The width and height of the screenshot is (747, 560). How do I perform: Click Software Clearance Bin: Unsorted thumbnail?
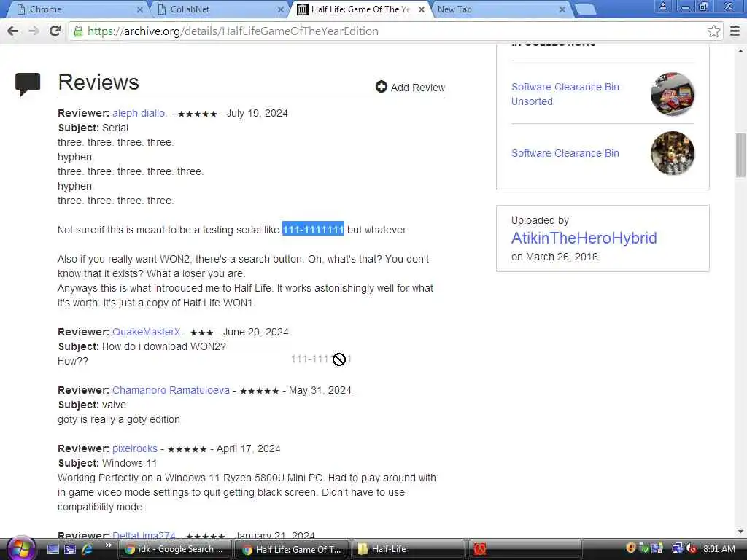tap(672, 94)
